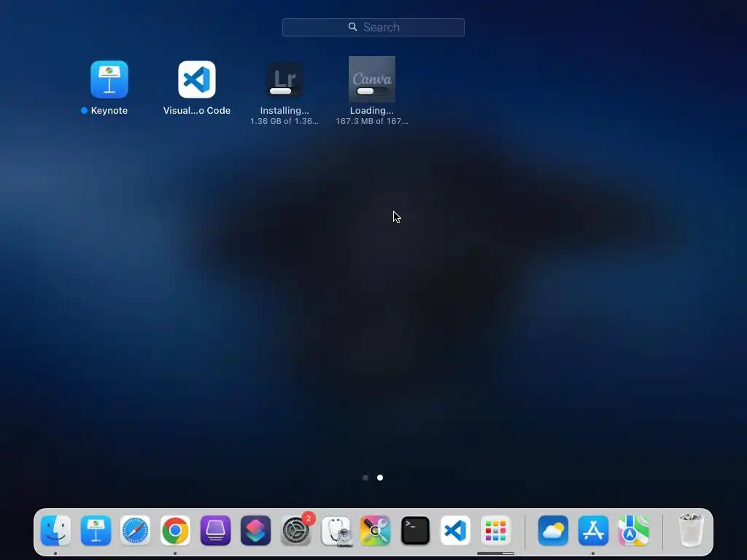747x560 pixels.
Task: Open Visual Studio Code in the Dock
Action: [455, 530]
